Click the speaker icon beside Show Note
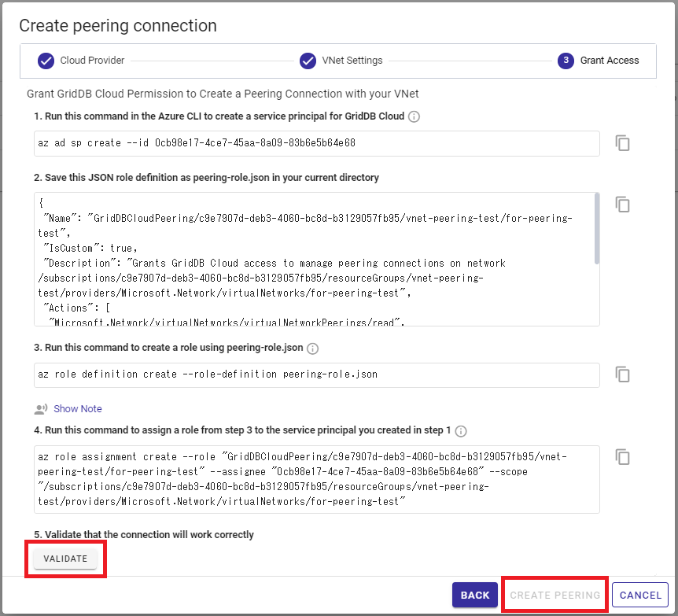The image size is (678, 616). [41, 409]
